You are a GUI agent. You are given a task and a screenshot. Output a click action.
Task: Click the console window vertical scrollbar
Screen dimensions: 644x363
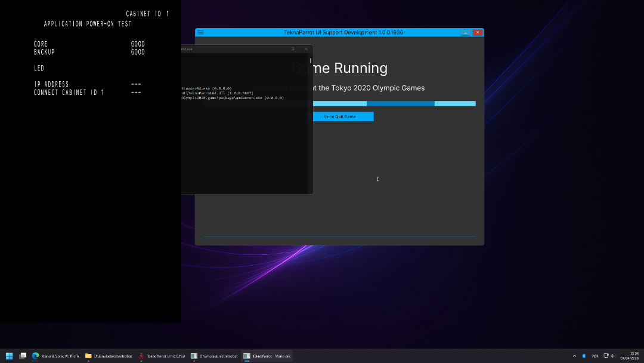[310, 119]
